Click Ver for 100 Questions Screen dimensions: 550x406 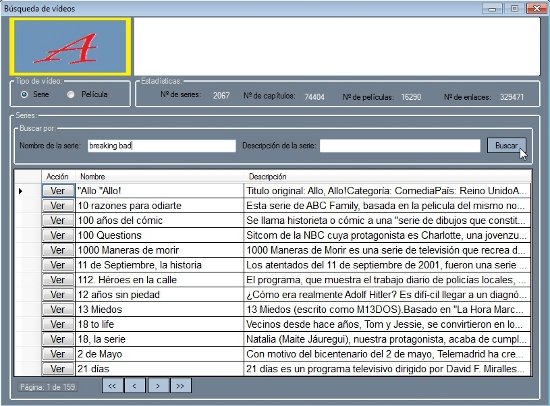58,235
